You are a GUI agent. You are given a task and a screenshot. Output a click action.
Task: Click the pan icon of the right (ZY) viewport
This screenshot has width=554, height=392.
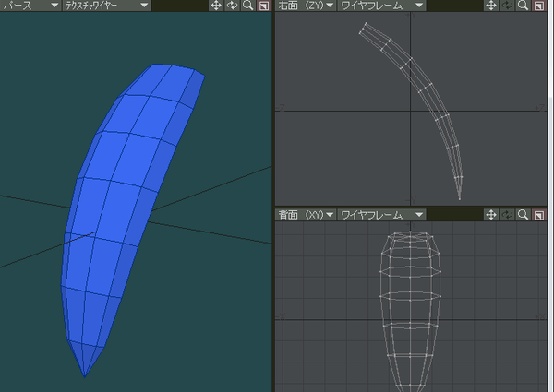pyautogui.click(x=491, y=6)
